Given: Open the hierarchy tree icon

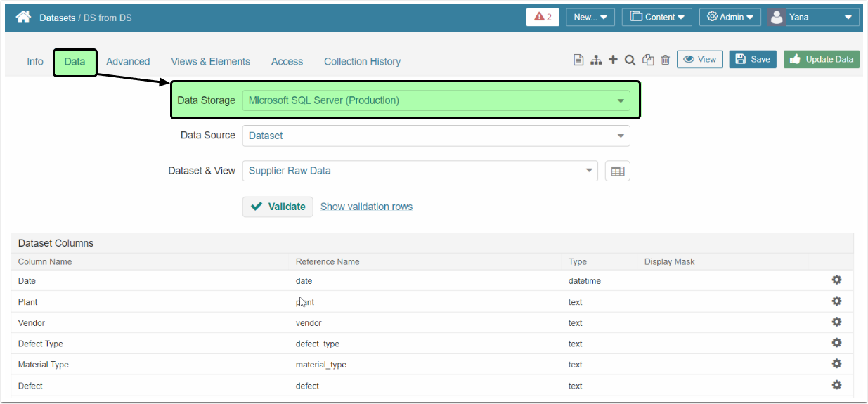Looking at the screenshot, I should [596, 60].
